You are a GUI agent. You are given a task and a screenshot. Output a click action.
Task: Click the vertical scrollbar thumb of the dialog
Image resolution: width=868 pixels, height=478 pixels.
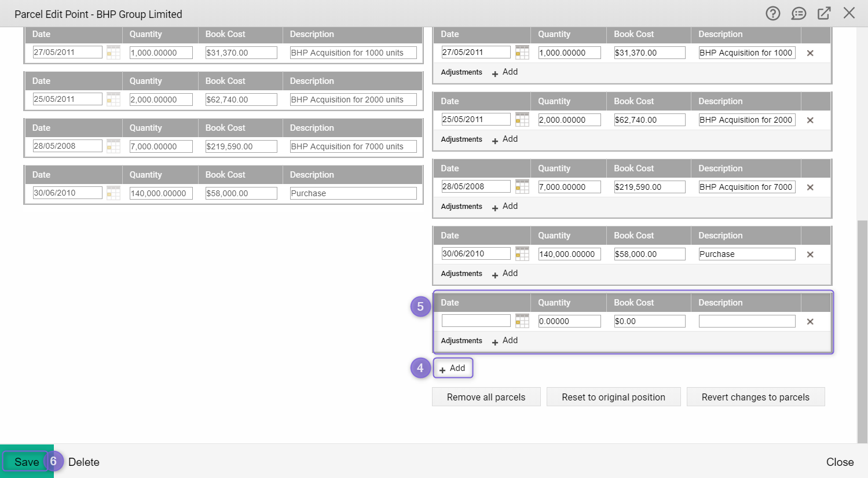pyautogui.click(x=862, y=331)
